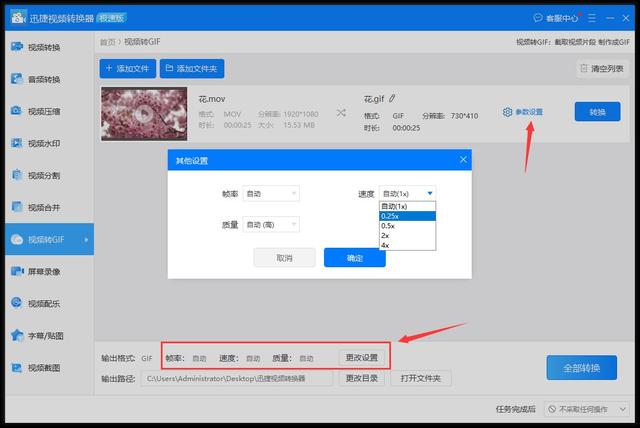Open the 视频压缩 tool
This screenshot has height=428, width=640.
coord(44,111)
